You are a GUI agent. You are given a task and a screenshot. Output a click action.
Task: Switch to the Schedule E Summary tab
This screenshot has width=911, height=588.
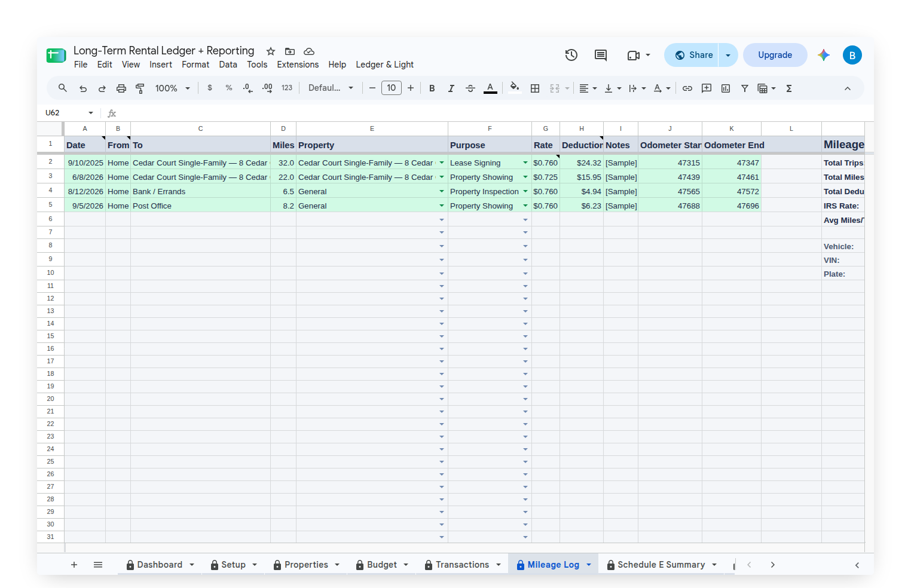click(661, 565)
